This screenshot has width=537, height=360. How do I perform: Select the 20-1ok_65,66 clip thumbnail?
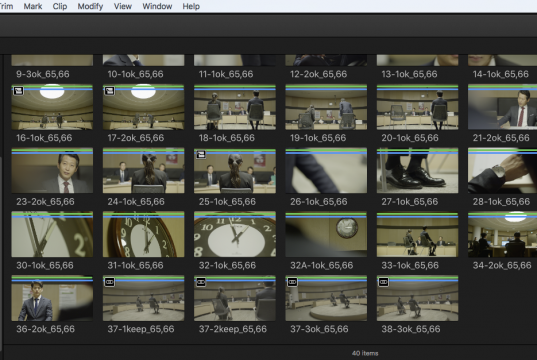coord(417,107)
